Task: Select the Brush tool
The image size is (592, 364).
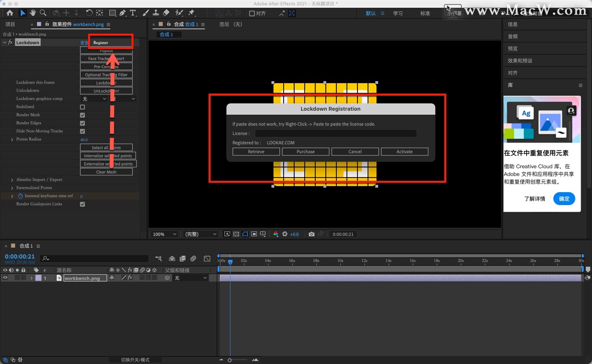Action: [x=146, y=13]
